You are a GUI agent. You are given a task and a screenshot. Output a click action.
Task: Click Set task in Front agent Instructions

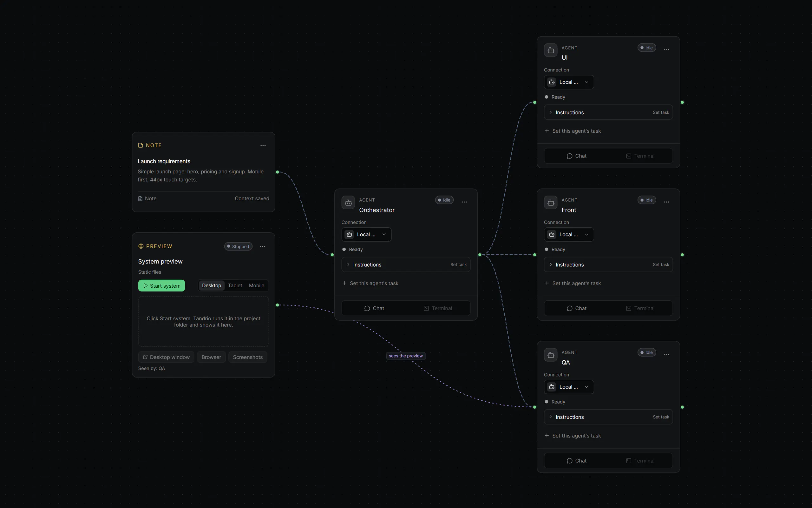661,265
